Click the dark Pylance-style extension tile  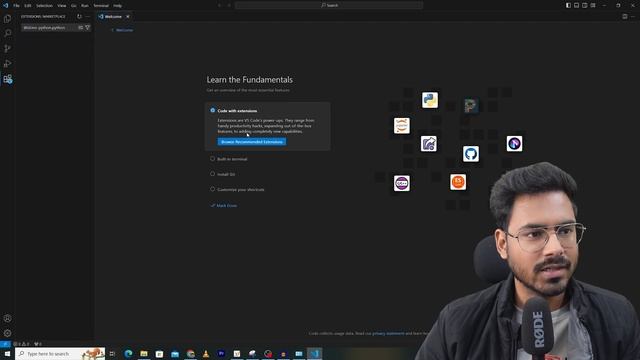pyautogui.click(x=471, y=106)
